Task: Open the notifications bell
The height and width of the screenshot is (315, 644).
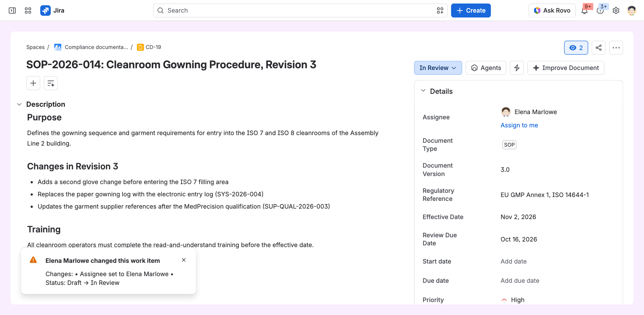Action: click(x=584, y=10)
